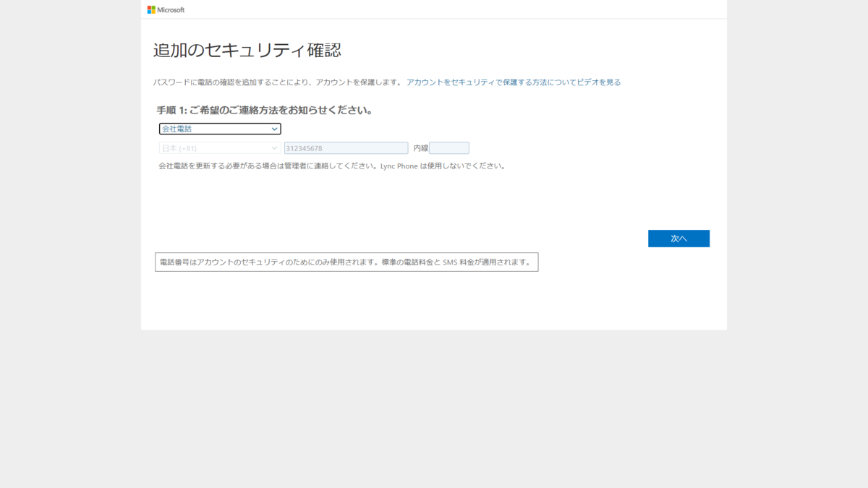Click the 電話番号はアカウントのセキュリティ notice text

click(346, 262)
